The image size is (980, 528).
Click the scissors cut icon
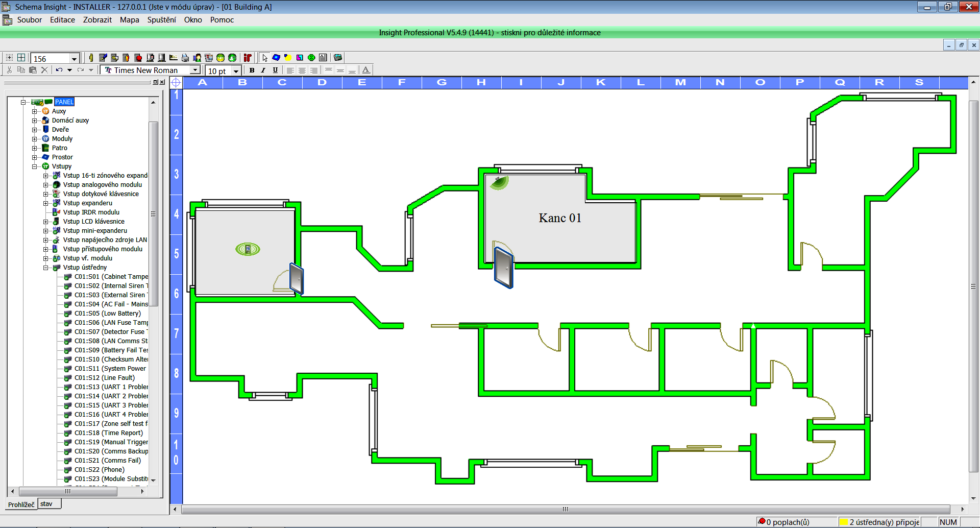pyautogui.click(x=10, y=70)
